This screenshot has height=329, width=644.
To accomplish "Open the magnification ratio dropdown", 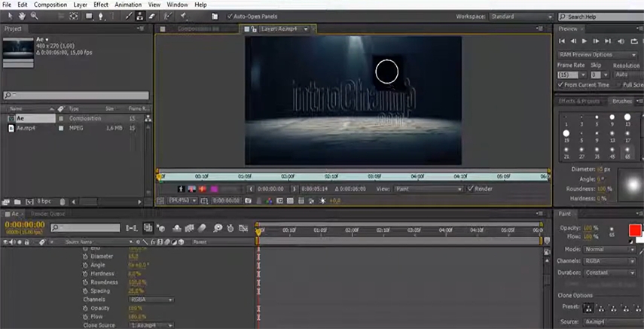I will (182, 201).
